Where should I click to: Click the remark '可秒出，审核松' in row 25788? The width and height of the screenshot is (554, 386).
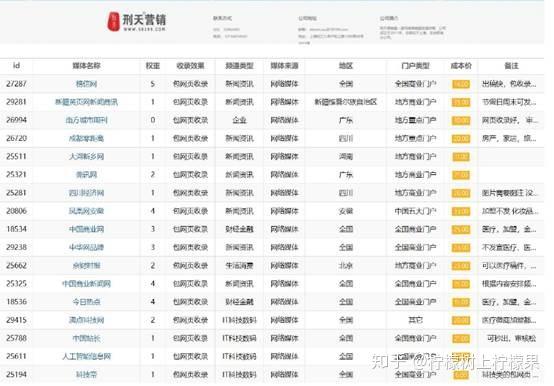pos(511,338)
